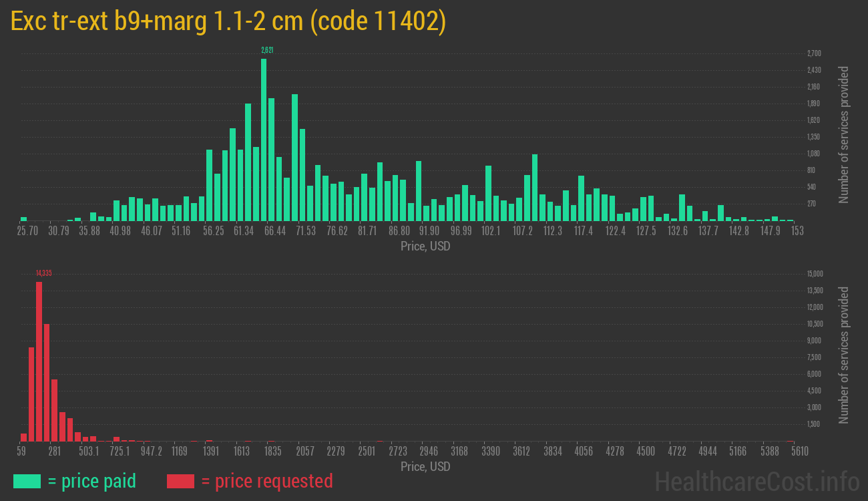Viewport: 868px width, 501px height.
Task: Click the 2,700 label on the green chart's y-axis
Action: 814,53
